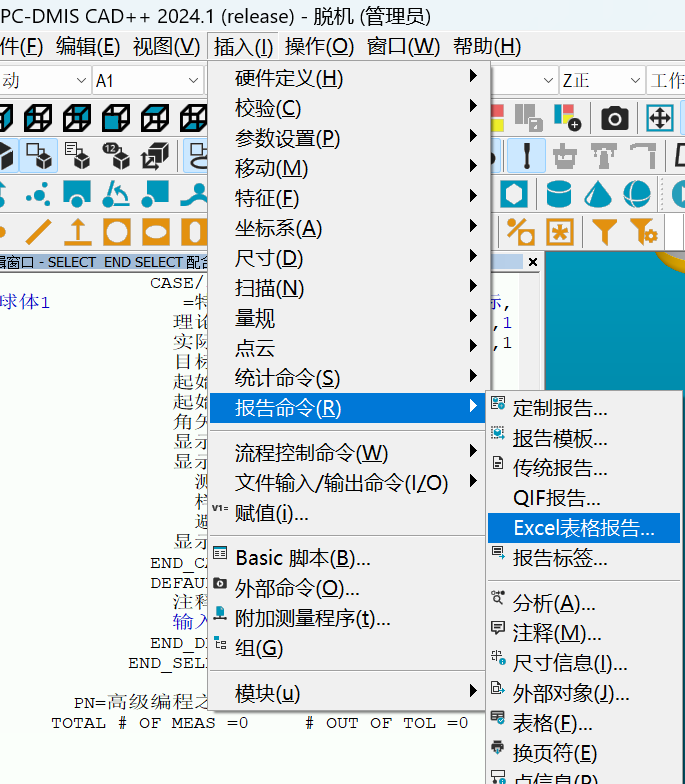This screenshot has height=784, width=685.
Task: Select the cylinder feature icon
Action: click(559, 194)
